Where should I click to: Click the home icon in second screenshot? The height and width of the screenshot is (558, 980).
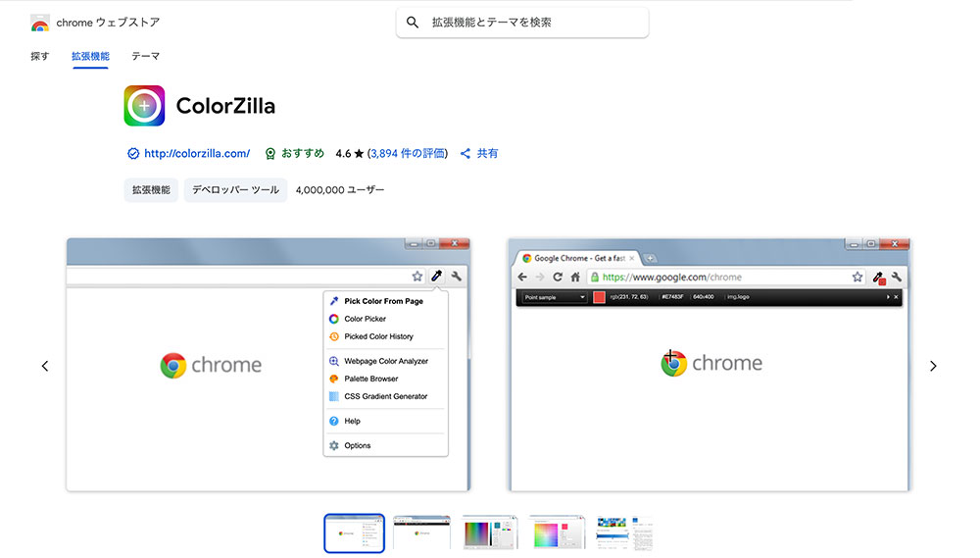[x=575, y=278]
